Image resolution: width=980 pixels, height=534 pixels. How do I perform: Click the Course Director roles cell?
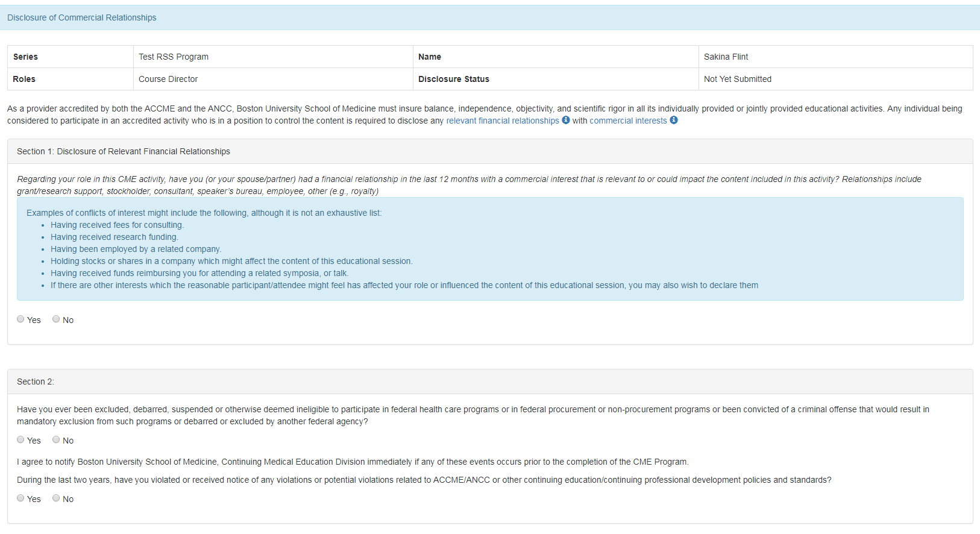click(x=273, y=79)
